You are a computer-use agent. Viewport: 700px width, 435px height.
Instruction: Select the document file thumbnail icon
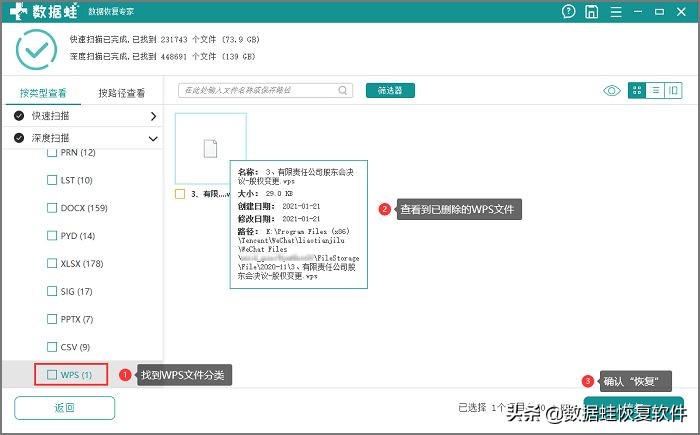(210, 148)
